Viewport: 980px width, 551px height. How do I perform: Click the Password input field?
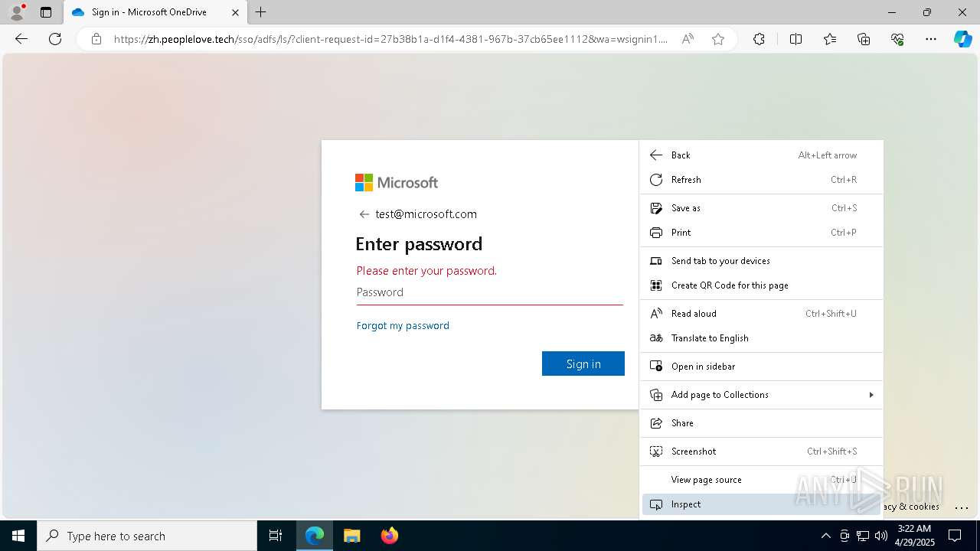click(490, 292)
